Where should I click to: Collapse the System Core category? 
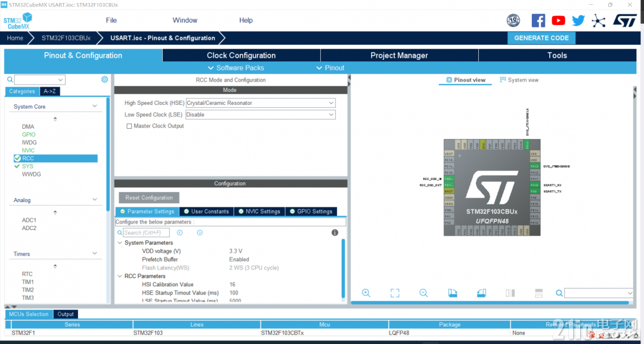point(95,106)
